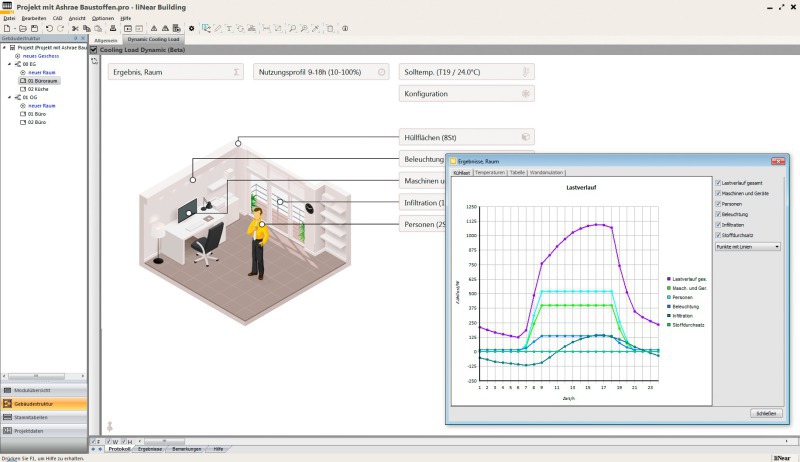Open the Konfiguration panel

tap(466, 94)
